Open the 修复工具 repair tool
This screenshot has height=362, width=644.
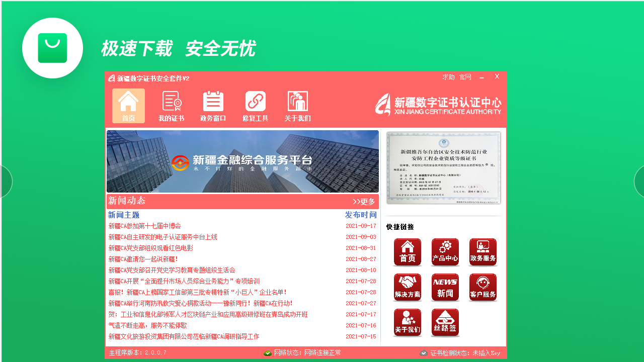255,106
